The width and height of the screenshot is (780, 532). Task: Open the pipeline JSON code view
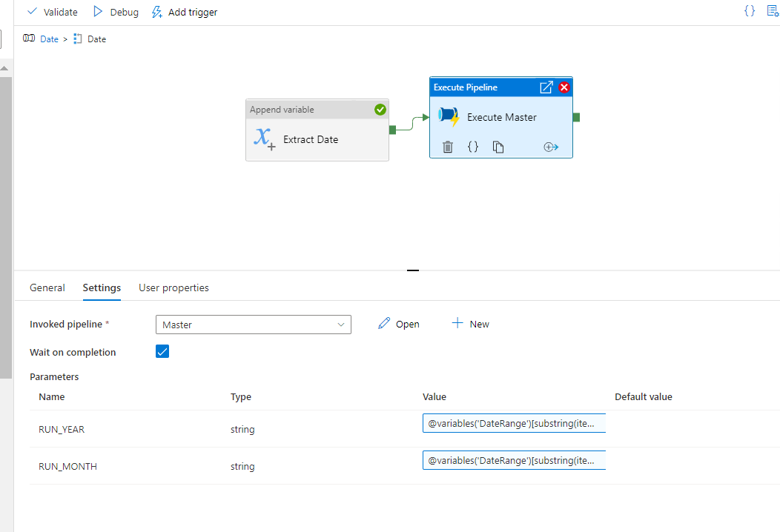pos(749,11)
